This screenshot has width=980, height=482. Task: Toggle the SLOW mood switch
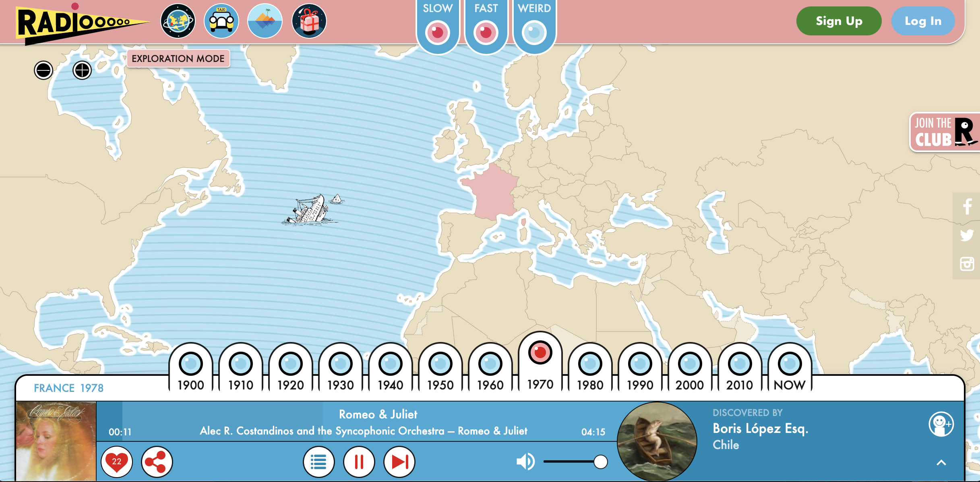point(437,32)
